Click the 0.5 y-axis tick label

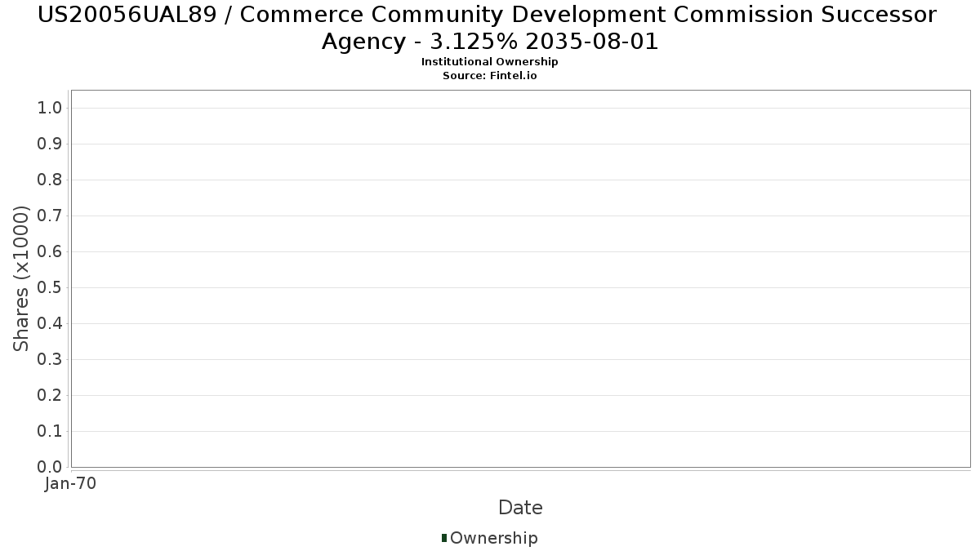50,288
